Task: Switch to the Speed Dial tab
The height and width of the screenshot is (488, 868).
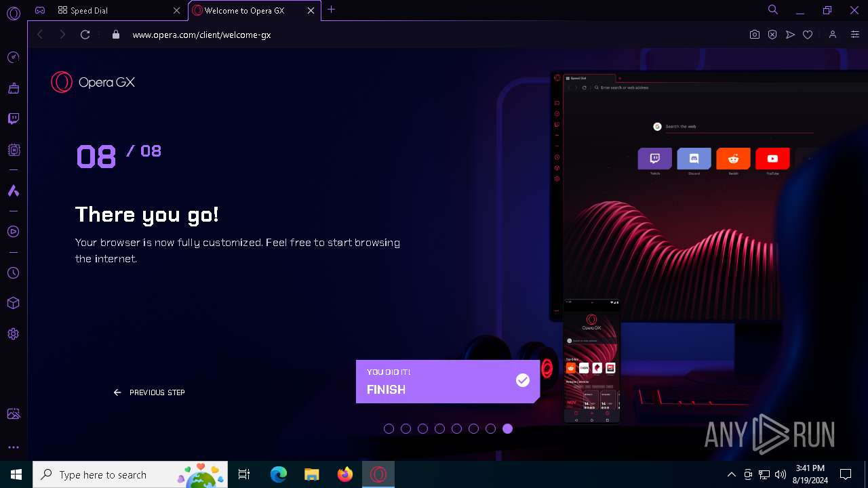Action: click(119, 10)
